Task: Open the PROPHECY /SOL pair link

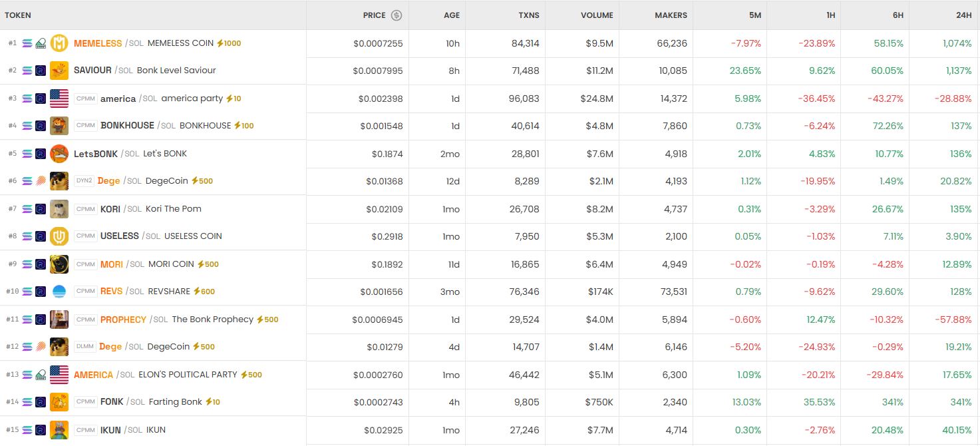Action: [134, 320]
